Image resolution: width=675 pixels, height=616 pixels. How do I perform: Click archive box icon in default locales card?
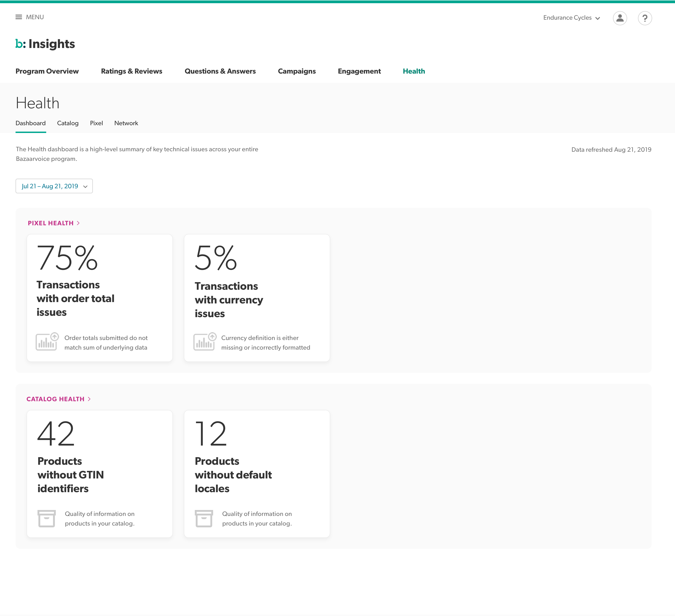click(204, 518)
